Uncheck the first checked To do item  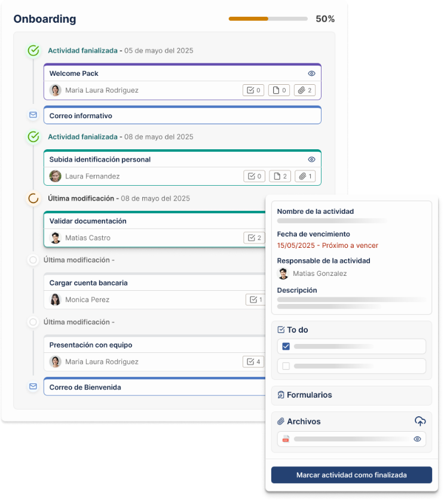[x=286, y=346]
